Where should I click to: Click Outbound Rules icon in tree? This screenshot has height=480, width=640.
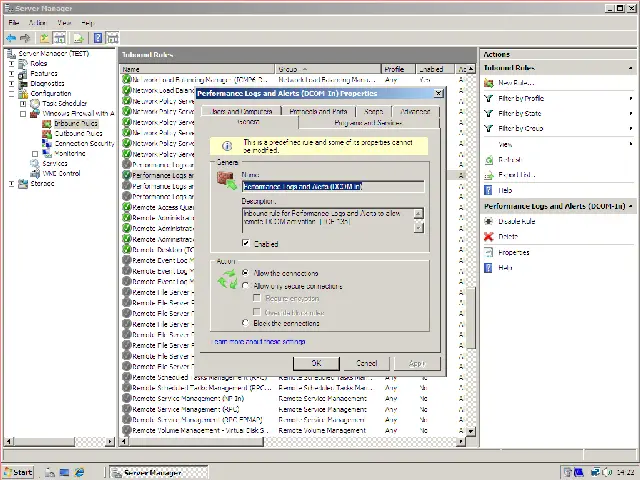(x=47, y=133)
